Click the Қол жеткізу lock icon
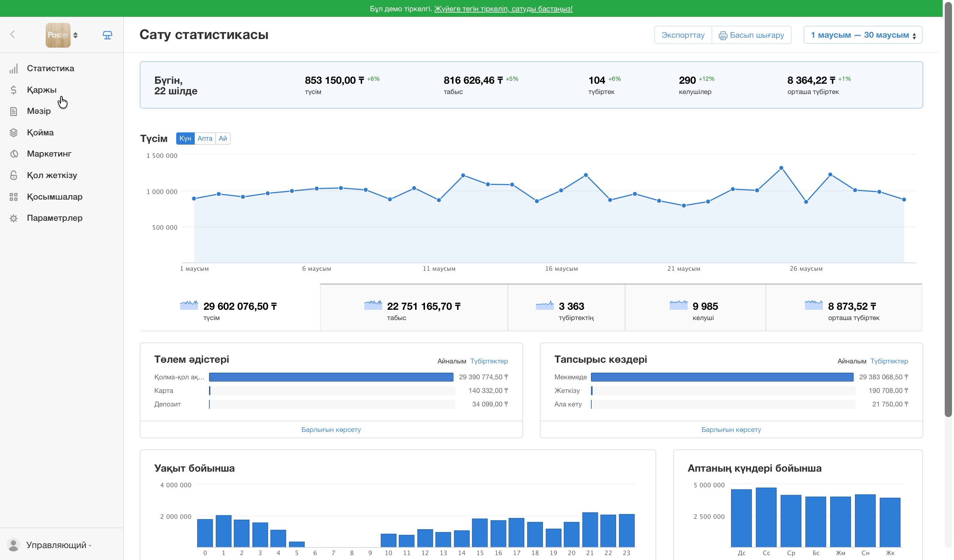Viewport: 954px width, 560px height. click(14, 175)
